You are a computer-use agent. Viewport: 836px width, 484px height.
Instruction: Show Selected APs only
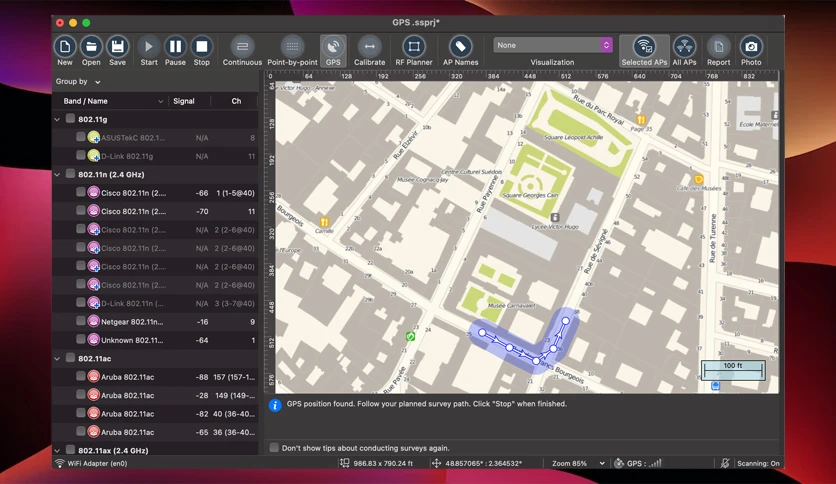coord(644,51)
